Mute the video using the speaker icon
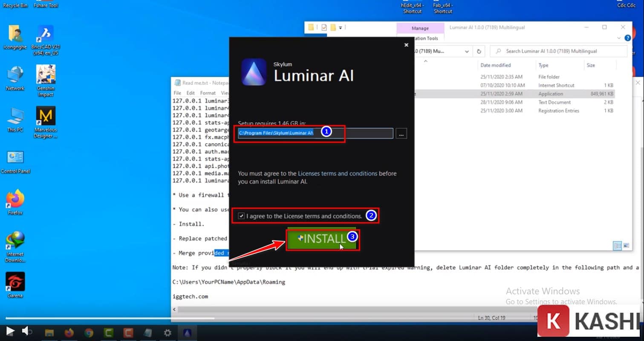The image size is (644, 341). (x=27, y=331)
